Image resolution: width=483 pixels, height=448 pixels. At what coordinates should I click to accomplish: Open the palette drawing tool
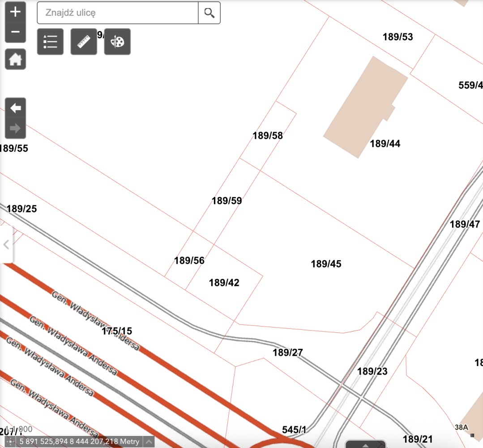[117, 42]
